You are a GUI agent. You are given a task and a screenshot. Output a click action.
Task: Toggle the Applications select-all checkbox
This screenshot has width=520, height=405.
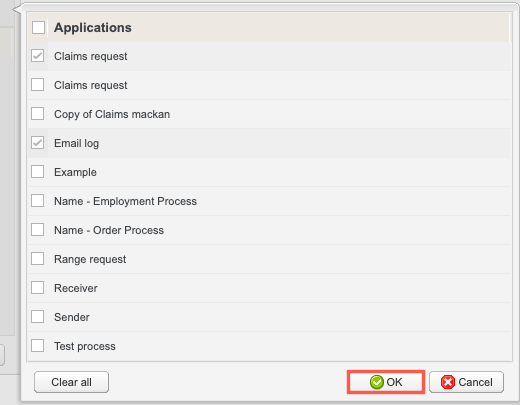click(38, 27)
